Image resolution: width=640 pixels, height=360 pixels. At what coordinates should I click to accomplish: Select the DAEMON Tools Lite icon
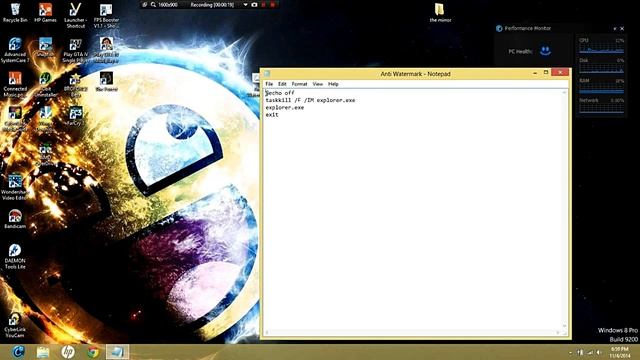point(15,256)
